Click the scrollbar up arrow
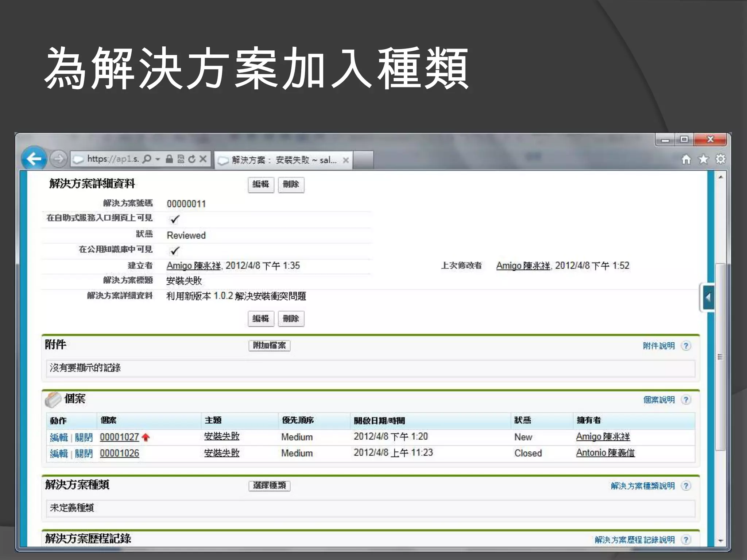 tap(720, 177)
